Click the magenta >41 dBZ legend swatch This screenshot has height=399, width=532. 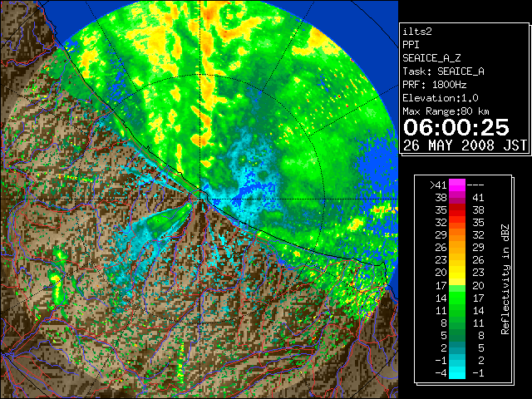pos(457,185)
